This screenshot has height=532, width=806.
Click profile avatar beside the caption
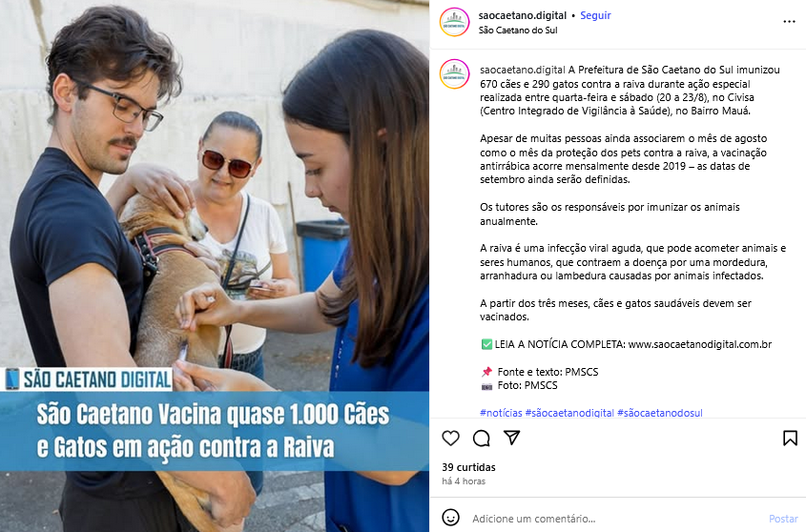coord(454,74)
